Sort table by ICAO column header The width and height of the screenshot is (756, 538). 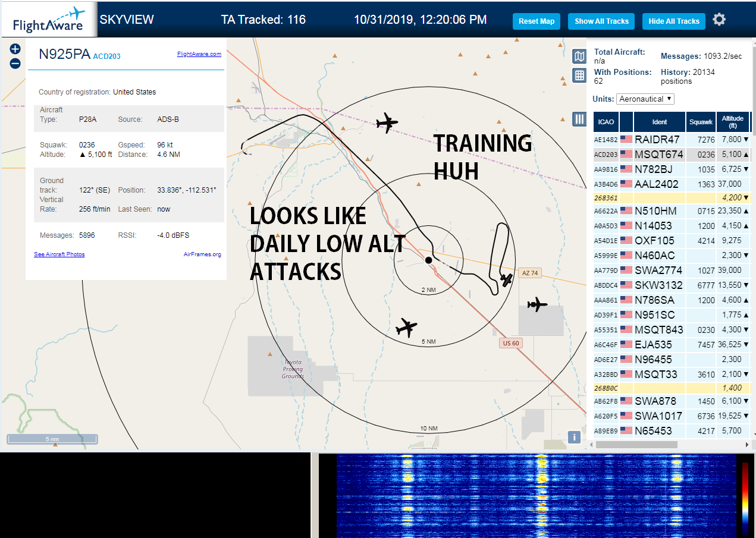click(x=606, y=122)
